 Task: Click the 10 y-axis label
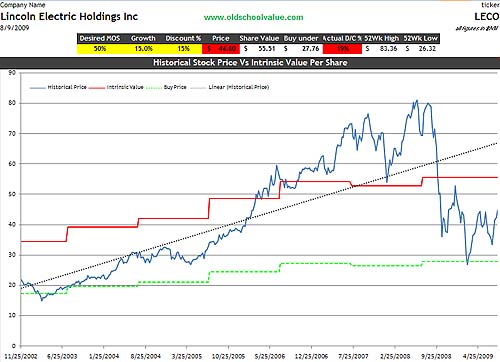[x=12, y=315]
